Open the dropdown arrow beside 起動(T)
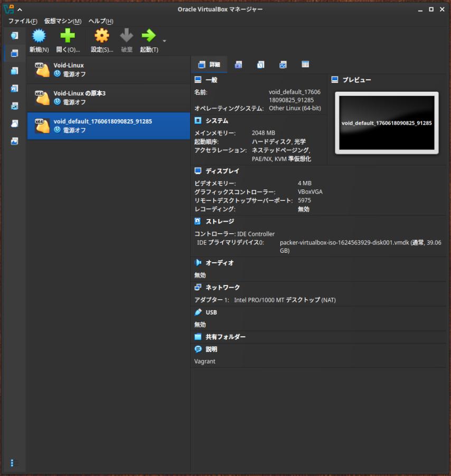This screenshot has height=476, width=451. [x=164, y=41]
